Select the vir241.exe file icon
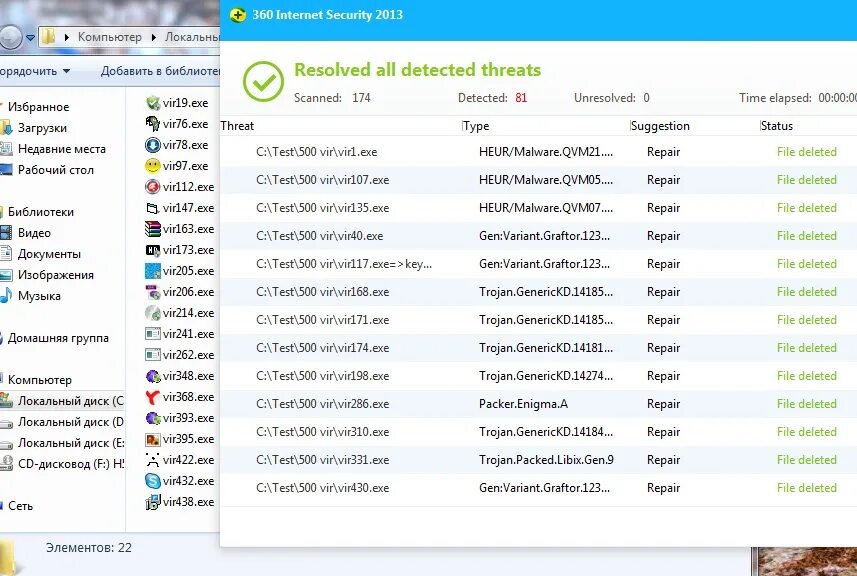857x576 pixels. pos(153,333)
